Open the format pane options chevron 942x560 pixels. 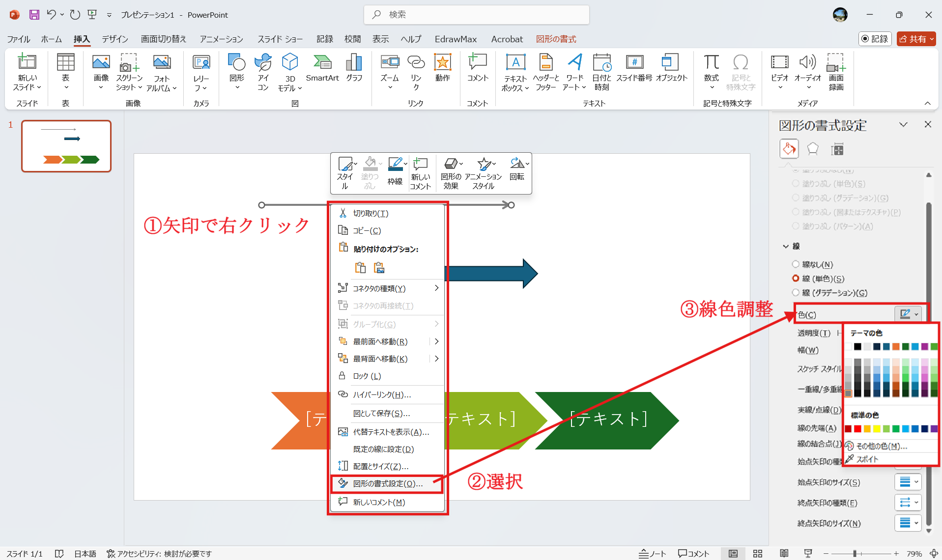903,124
